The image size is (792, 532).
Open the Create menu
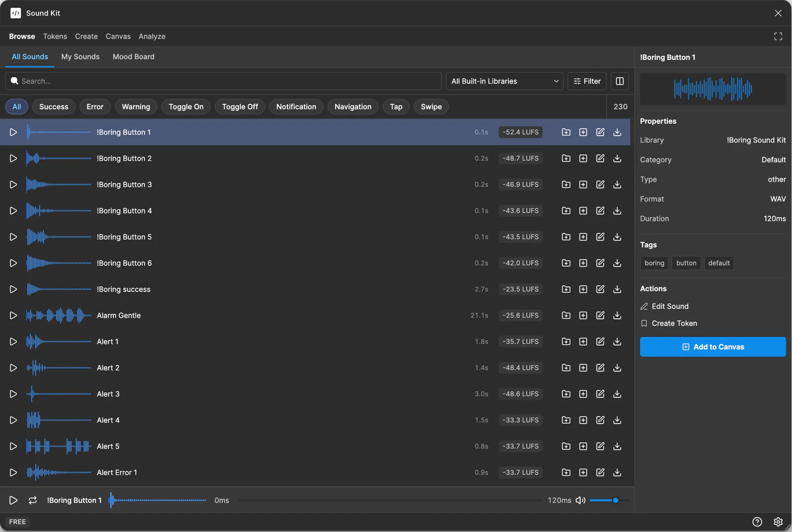(x=87, y=36)
